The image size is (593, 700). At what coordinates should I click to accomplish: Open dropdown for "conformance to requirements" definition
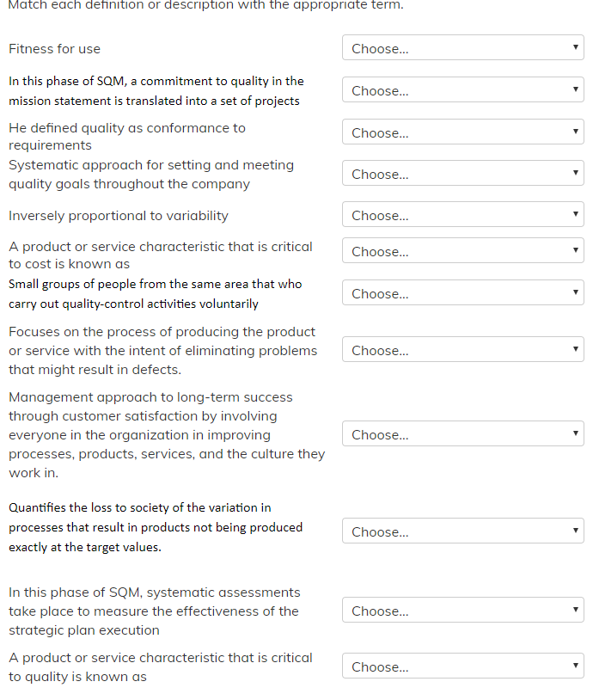[462, 132]
